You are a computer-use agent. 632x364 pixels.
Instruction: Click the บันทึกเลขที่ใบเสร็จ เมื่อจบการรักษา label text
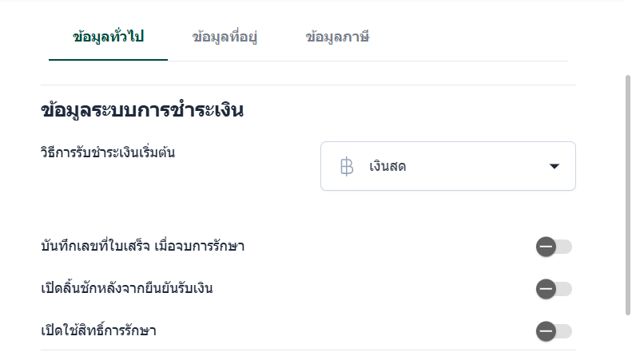pos(142,246)
